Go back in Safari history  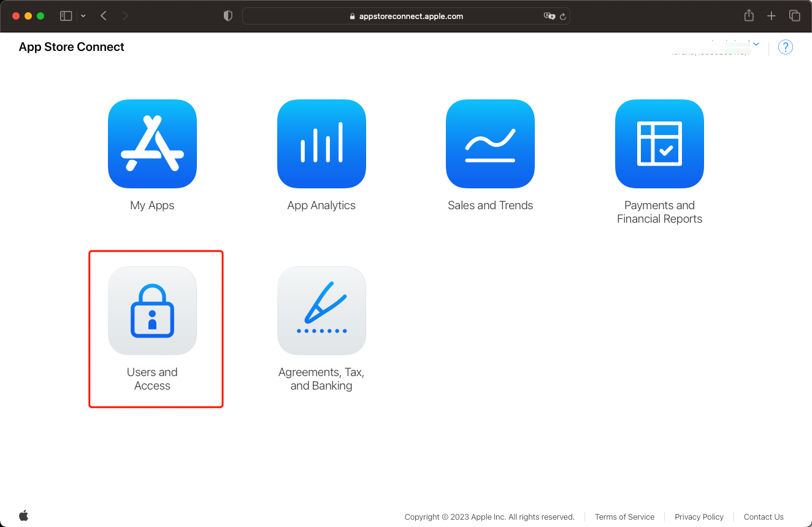tap(104, 16)
